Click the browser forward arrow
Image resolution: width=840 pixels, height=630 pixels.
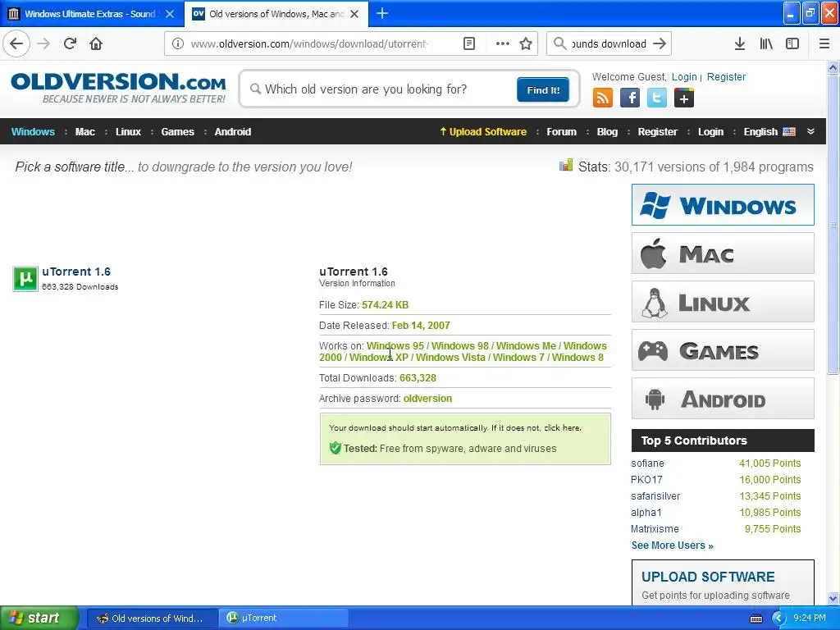click(x=44, y=44)
